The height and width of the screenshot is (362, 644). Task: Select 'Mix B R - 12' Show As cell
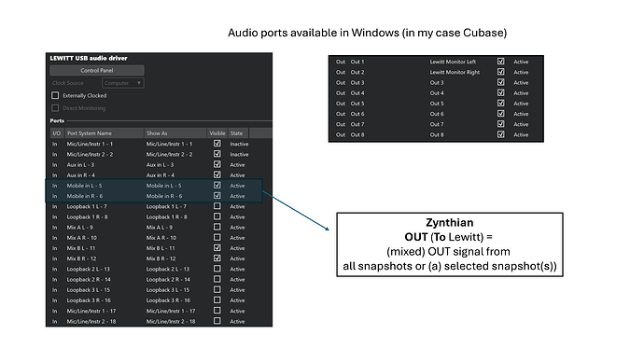(161, 258)
